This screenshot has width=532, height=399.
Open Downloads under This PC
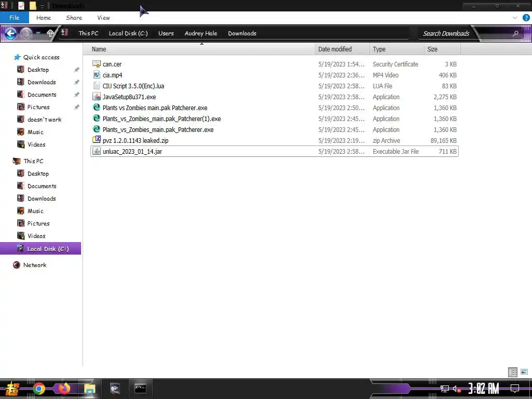pos(42,198)
